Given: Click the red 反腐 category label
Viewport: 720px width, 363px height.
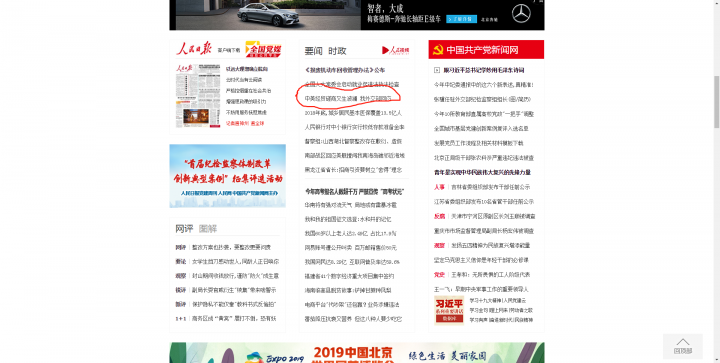Looking at the screenshot, I should pyautogui.click(x=439, y=216).
